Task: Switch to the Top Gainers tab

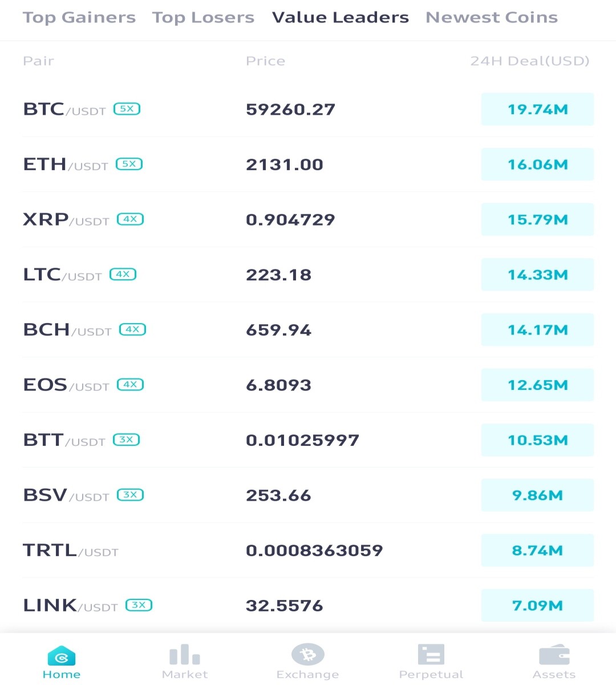Action: coord(79,18)
